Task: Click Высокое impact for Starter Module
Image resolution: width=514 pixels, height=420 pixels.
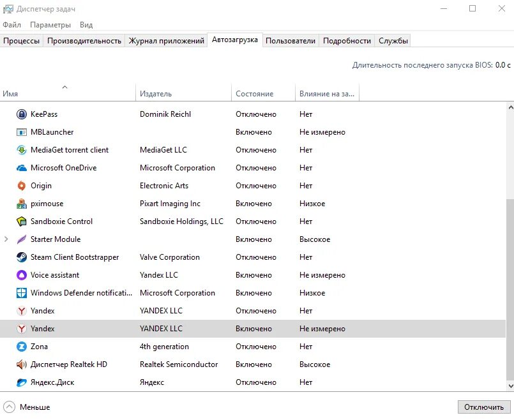Action: 315,239
